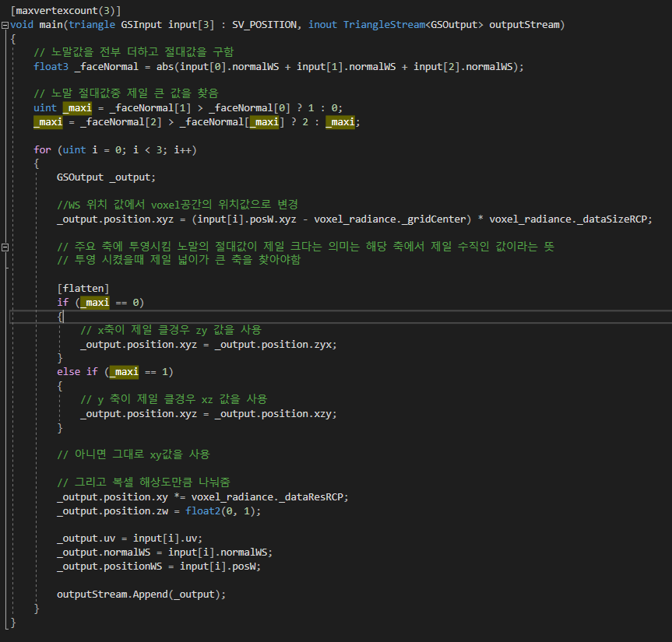Click '_output.position.zyx' swizzle

coord(275,345)
